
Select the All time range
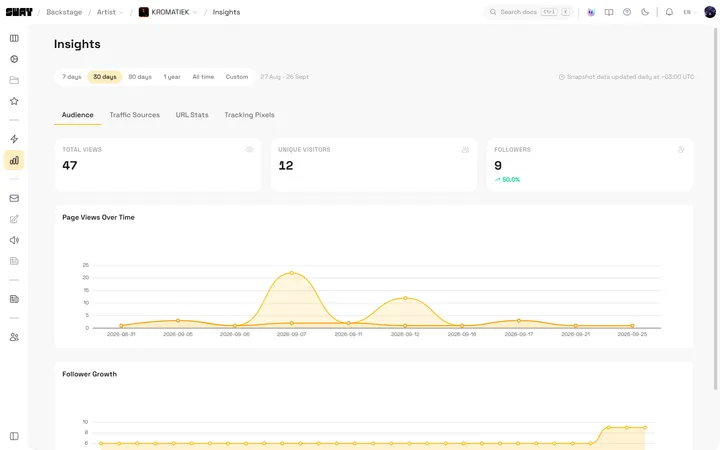pyautogui.click(x=203, y=77)
